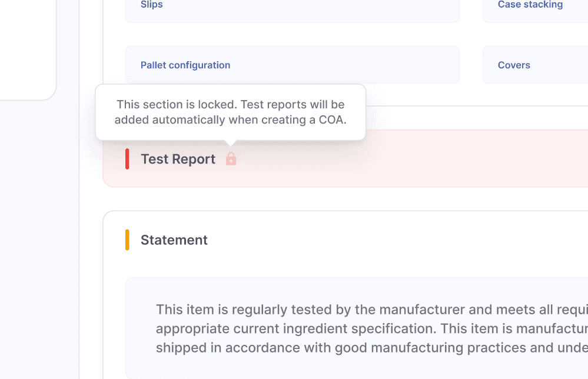
Task: Click the locked-section tooltip message
Action: (x=230, y=112)
